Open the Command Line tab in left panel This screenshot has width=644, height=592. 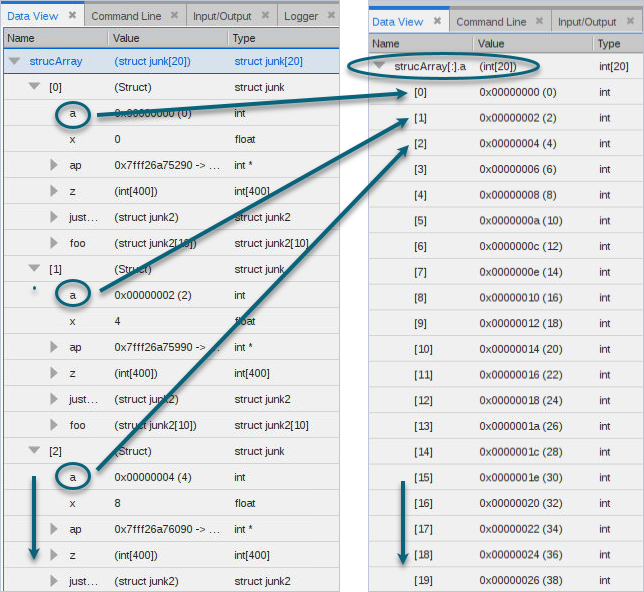click(x=125, y=16)
